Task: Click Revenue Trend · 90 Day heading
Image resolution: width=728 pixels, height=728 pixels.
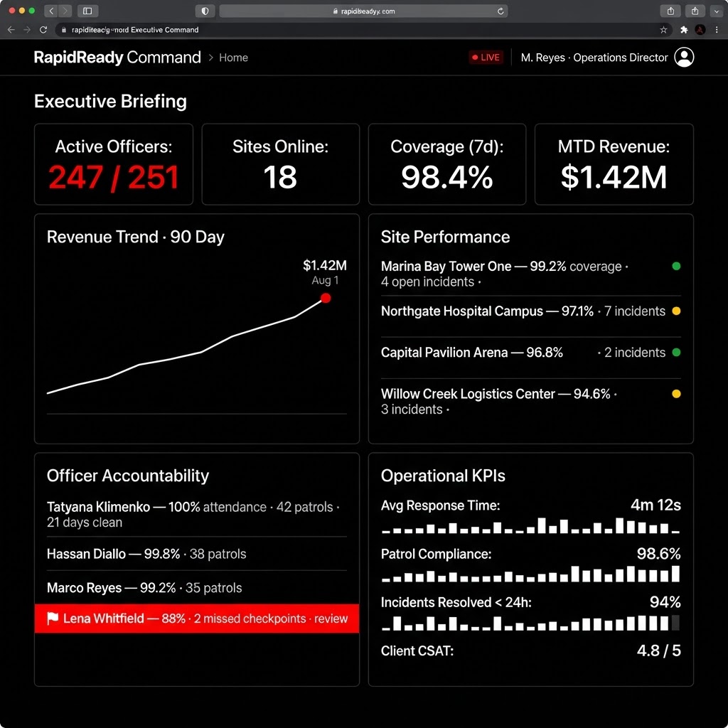Action: (x=136, y=237)
